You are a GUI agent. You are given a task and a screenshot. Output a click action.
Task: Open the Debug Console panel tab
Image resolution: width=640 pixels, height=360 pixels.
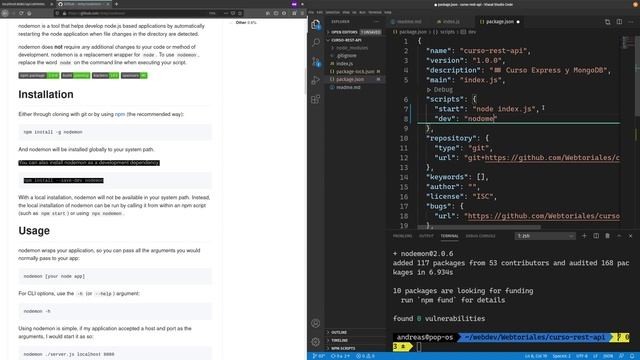tap(480, 236)
